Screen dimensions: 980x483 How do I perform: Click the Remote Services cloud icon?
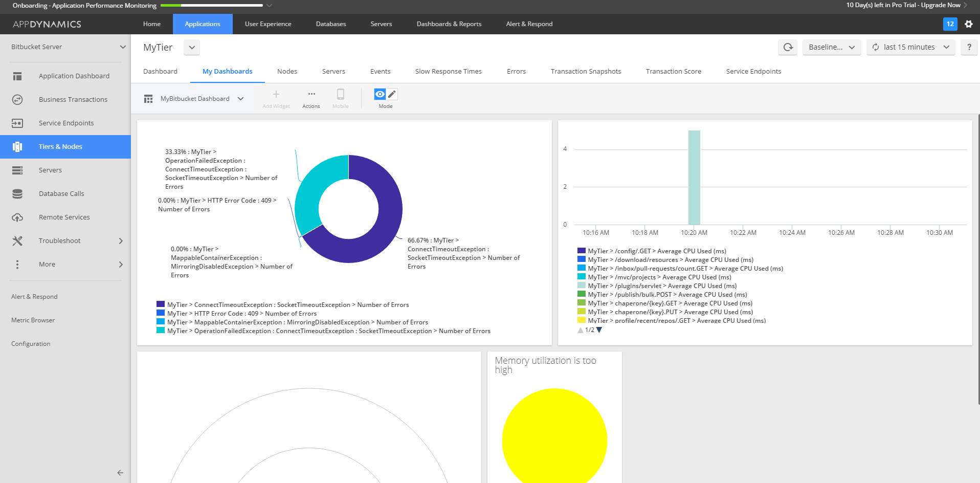coord(17,217)
